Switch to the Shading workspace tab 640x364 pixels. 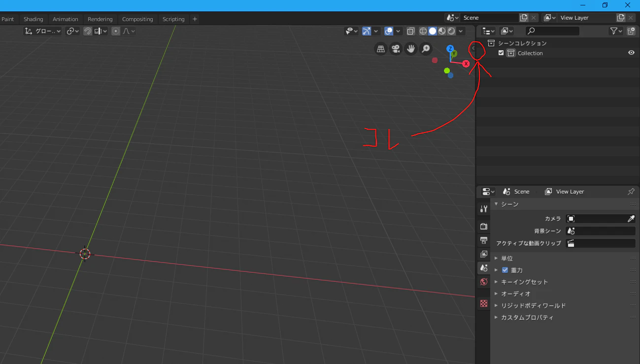[34, 19]
